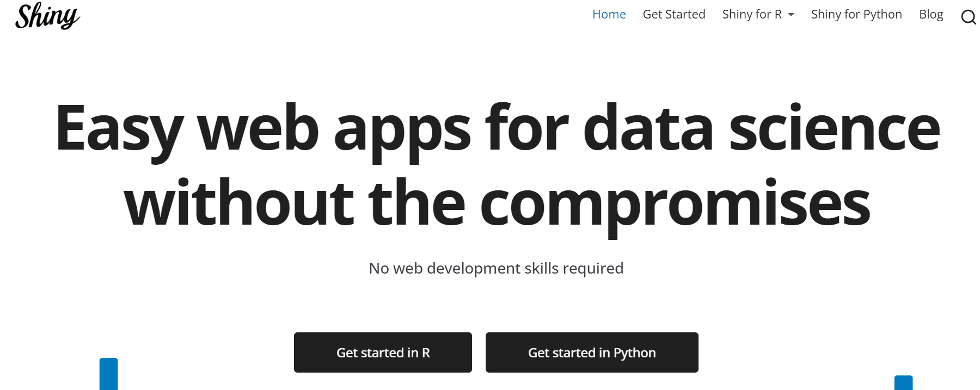The height and width of the screenshot is (390, 980).
Task: Go to the Home nav item
Action: (609, 15)
